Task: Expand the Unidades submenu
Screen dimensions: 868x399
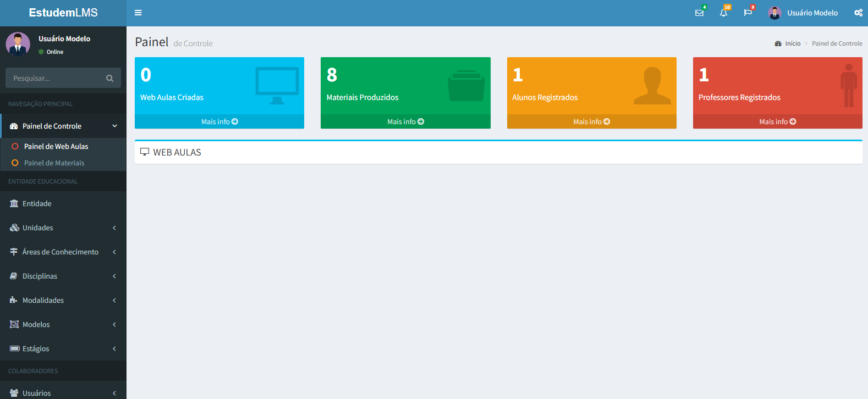Action: [x=114, y=228]
